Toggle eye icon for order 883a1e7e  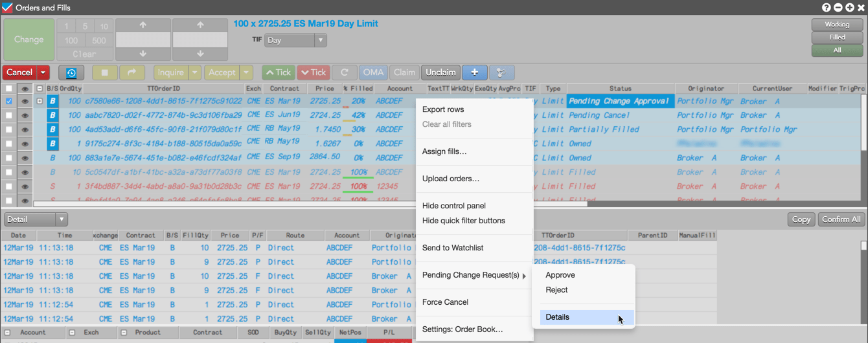25,158
